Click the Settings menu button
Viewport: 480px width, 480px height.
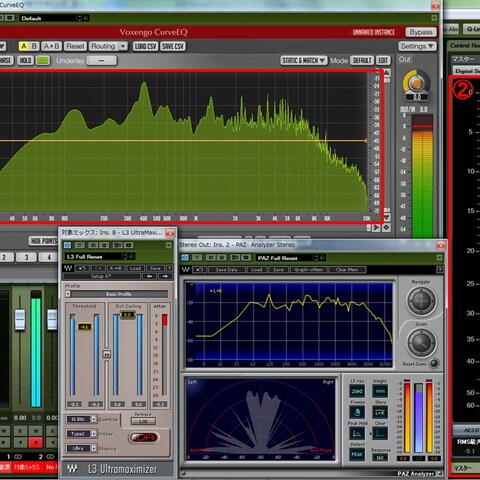pos(417,46)
